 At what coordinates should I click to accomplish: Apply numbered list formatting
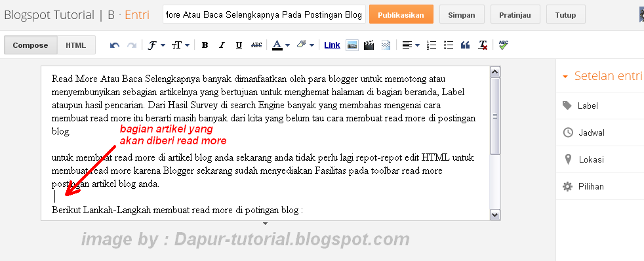[432, 45]
